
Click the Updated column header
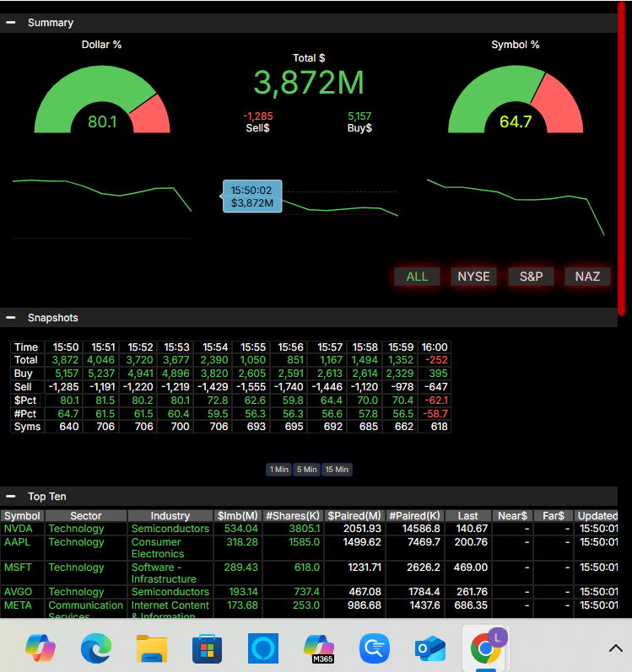tap(597, 515)
